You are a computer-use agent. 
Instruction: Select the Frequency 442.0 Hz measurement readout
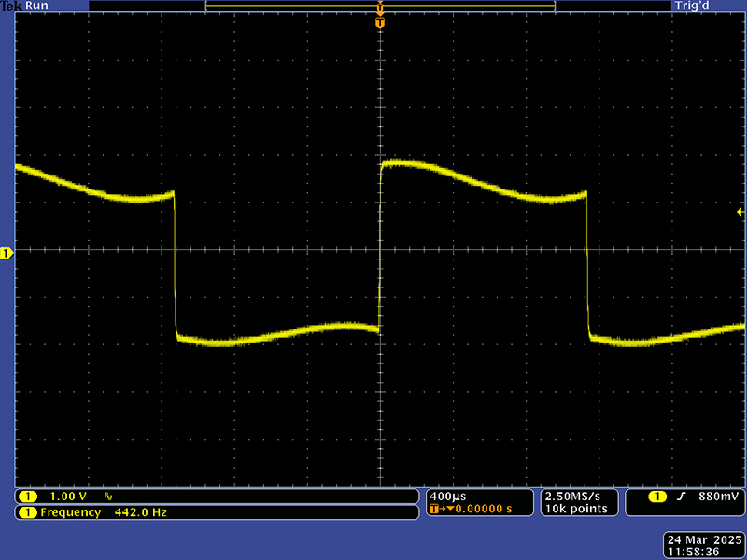point(103,512)
